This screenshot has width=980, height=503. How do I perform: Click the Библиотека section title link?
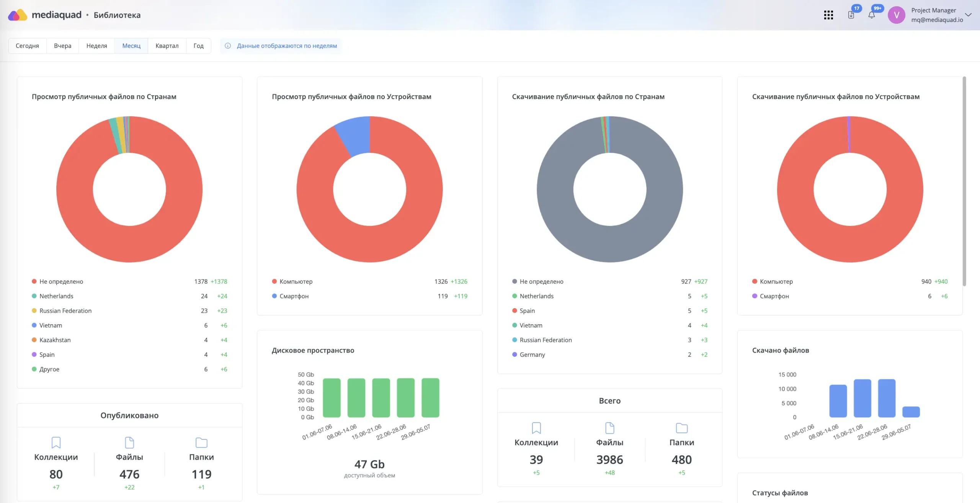tap(117, 15)
